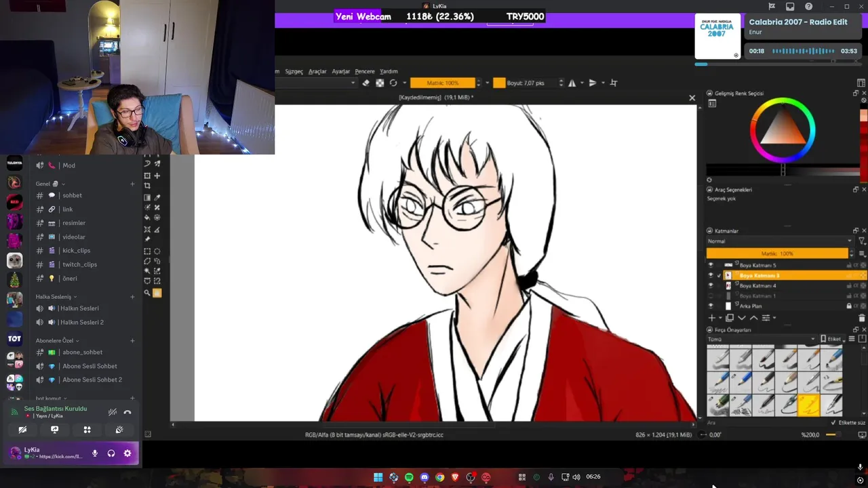Image resolution: width=868 pixels, height=488 pixels.
Task: Open Spotify from taskbar
Action: click(x=409, y=477)
